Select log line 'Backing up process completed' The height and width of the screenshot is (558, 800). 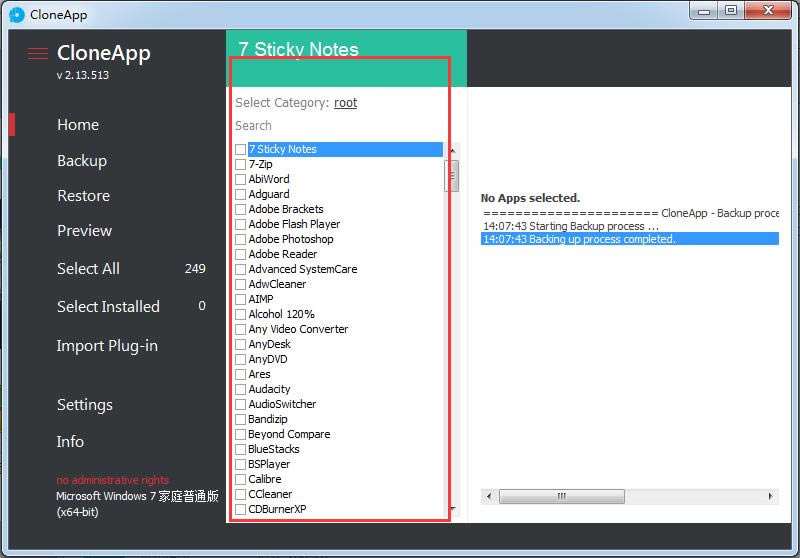(630, 239)
